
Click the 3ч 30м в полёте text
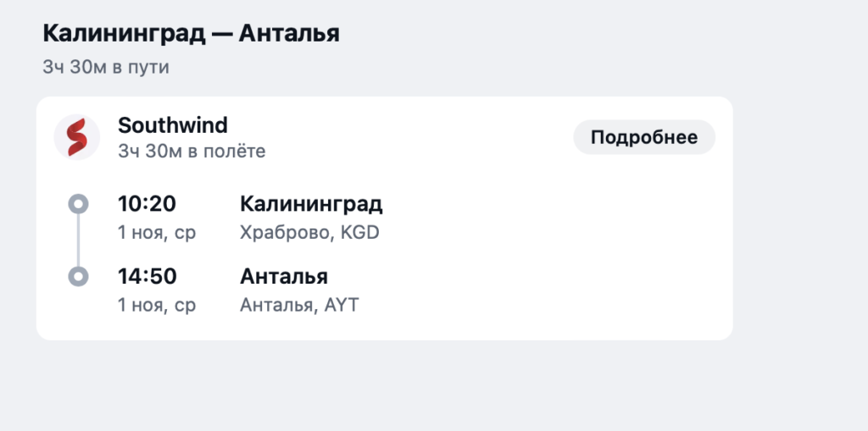pos(192,152)
